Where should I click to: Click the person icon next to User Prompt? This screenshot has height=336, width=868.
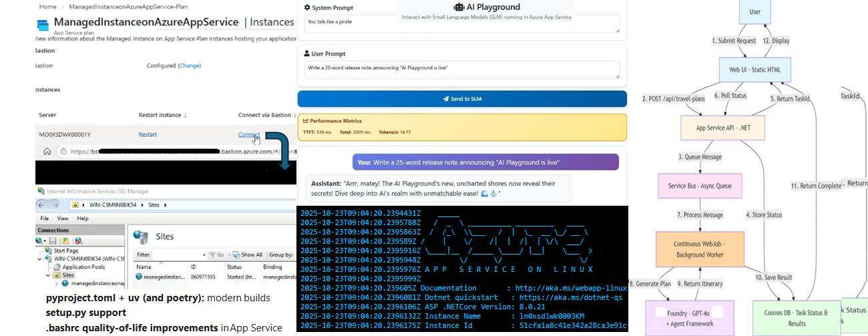pyautogui.click(x=307, y=53)
